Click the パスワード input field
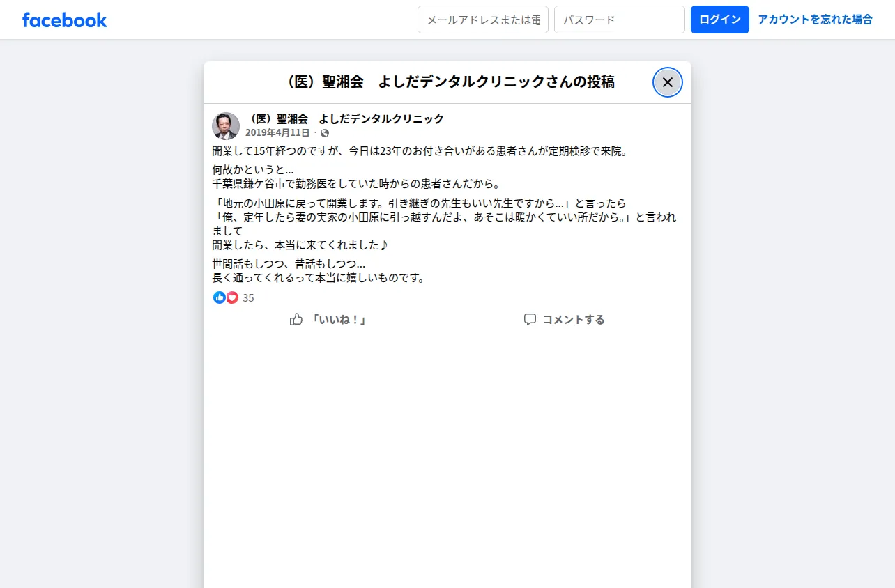Viewport: 895px width, 588px height. [x=620, y=20]
